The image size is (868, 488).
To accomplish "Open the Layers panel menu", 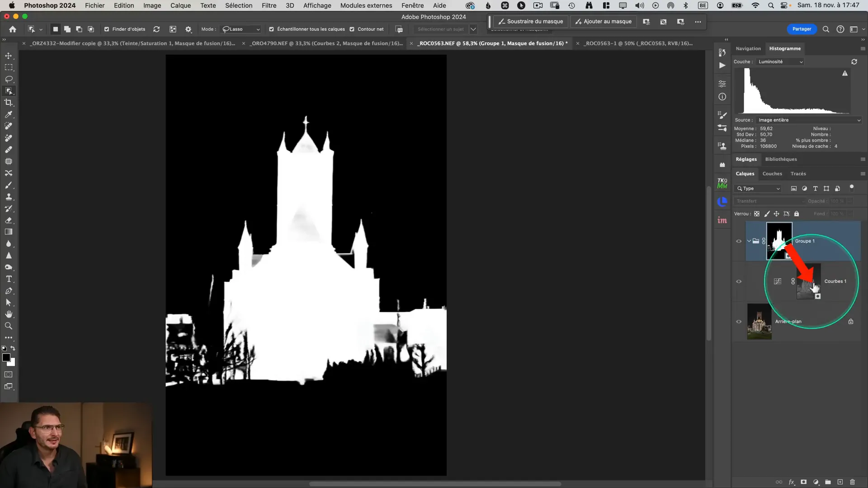I will [x=863, y=174].
